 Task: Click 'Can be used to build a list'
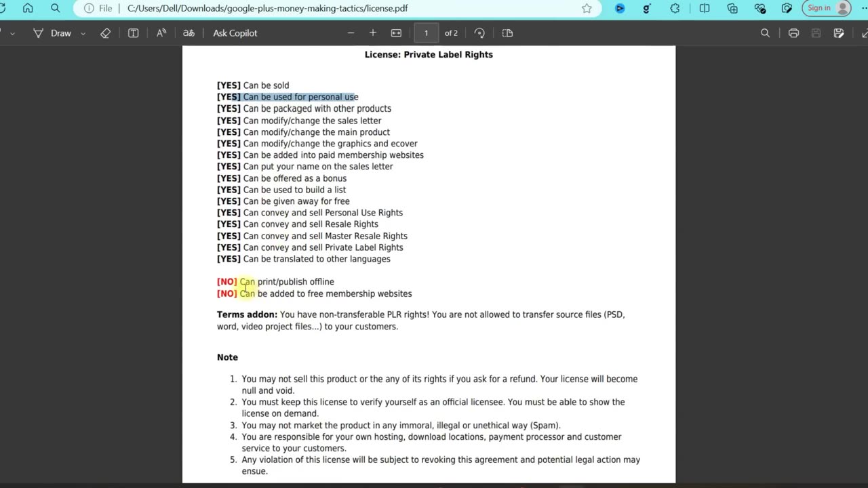[x=294, y=190]
